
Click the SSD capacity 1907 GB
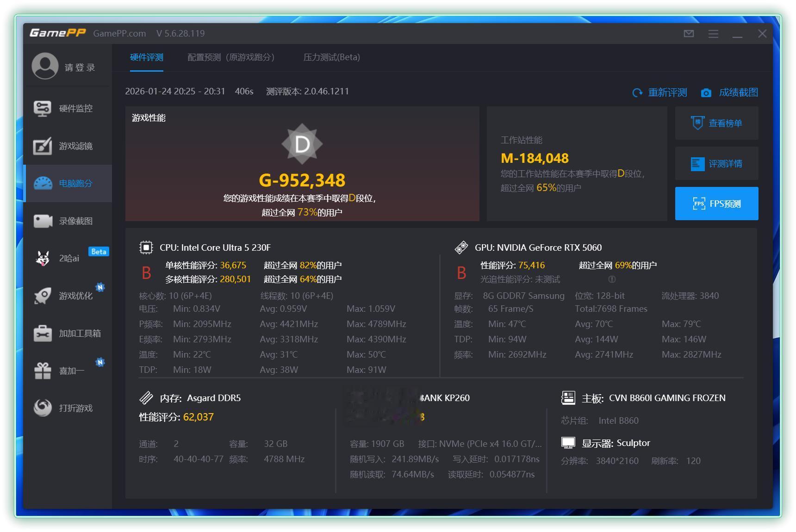[x=387, y=444]
